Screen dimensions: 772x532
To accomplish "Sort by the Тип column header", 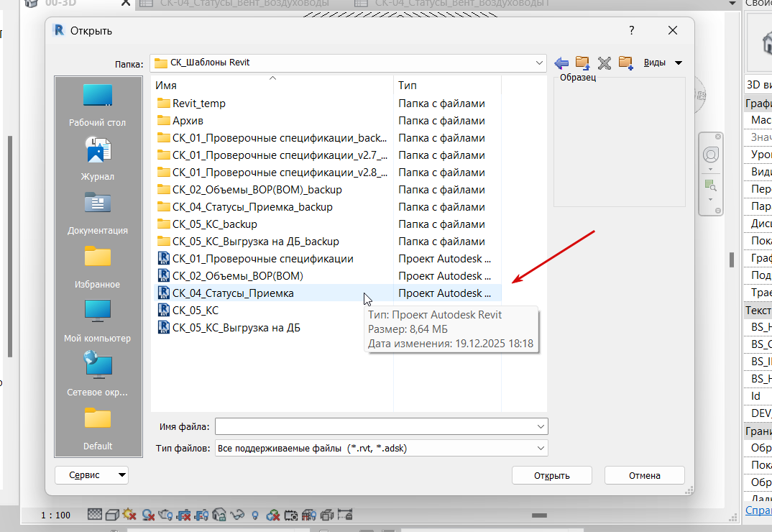I will click(447, 86).
